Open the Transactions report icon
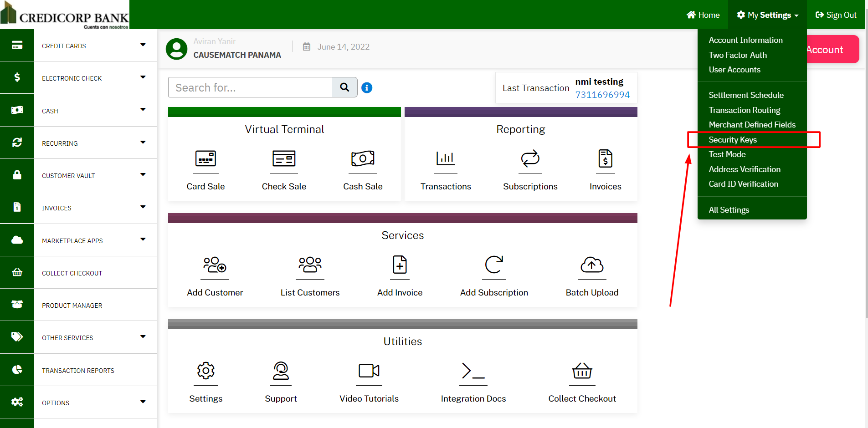868x428 pixels. click(446, 158)
